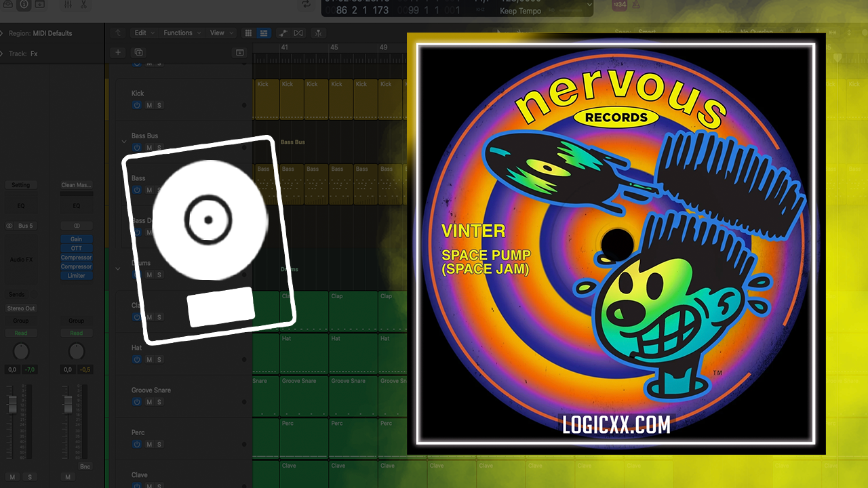Show automation curve icon
Image resolution: width=868 pixels, height=488 pixels.
pos(282,33)
